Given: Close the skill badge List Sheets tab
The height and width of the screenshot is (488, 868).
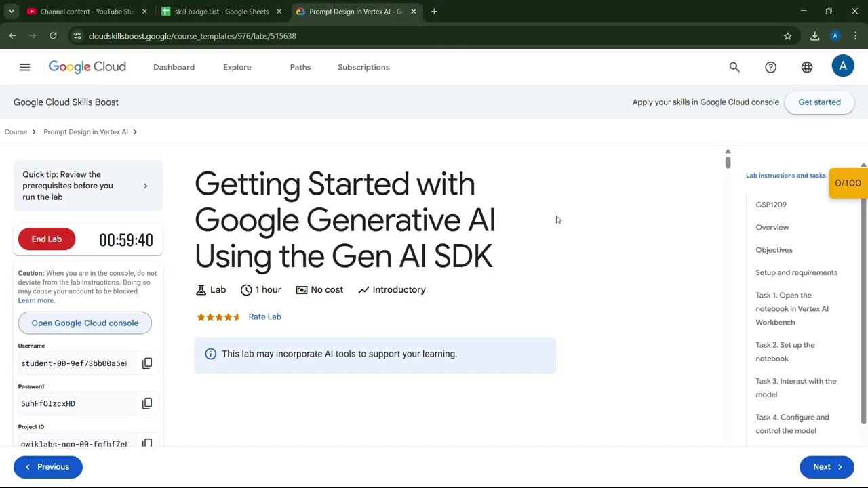Looking at the screenshot, I should click(x=279, y=12).
